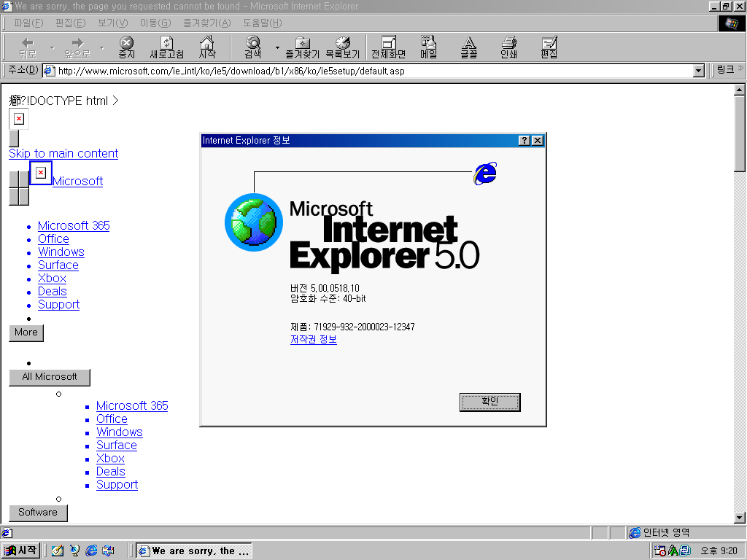This screenshot has height=560, width=747.
Task: Click the 인터넷 영역 status bar zone
Action: click(x=685, y=532)
